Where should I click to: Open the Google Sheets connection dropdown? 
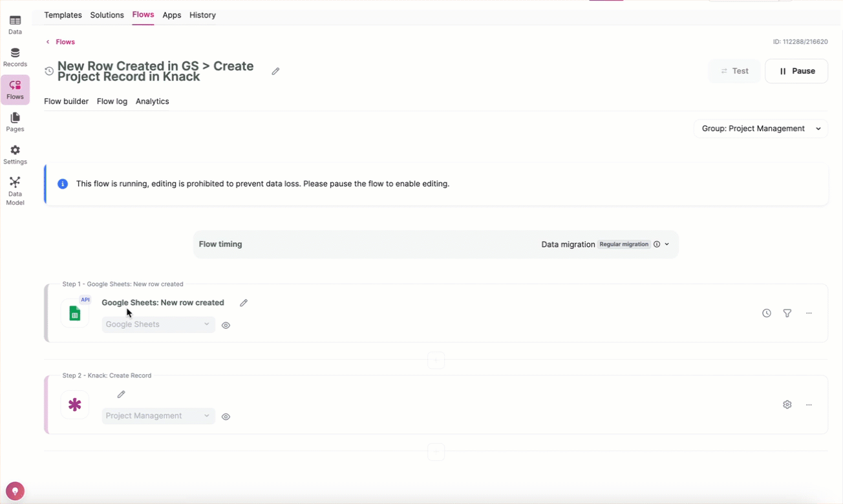(x=158, y=324)
